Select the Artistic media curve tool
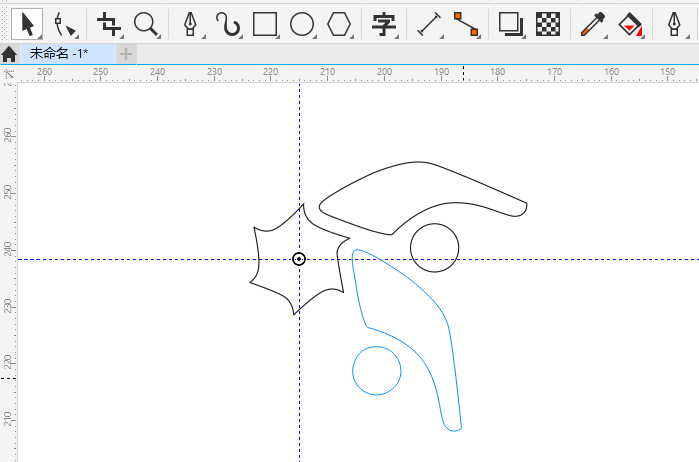Image resolution: width=699 pixels, height=462 pixels. (x=228, y=24)
